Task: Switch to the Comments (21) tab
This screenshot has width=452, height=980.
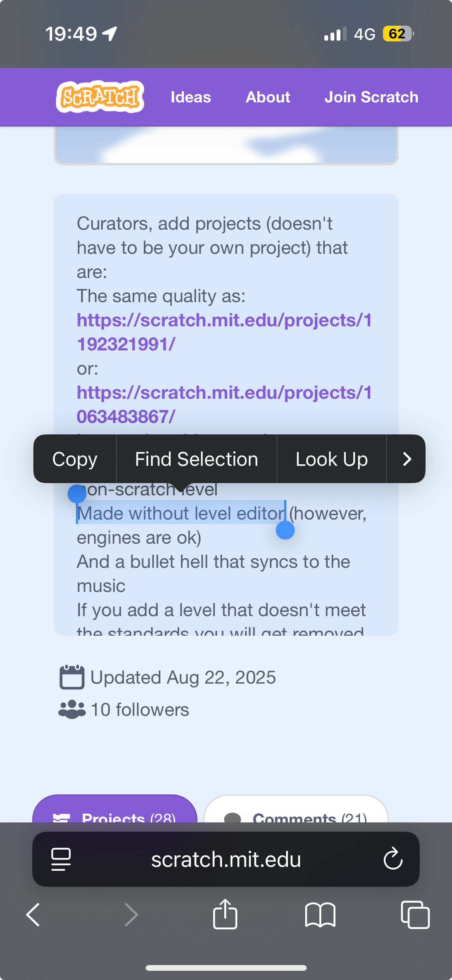Action: click(296, 812)
